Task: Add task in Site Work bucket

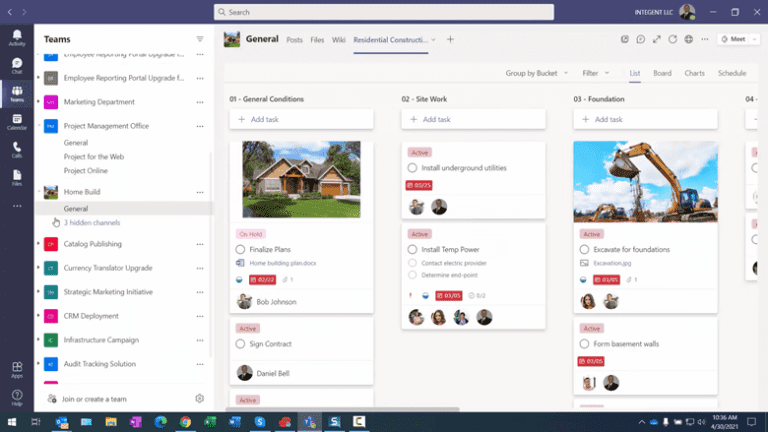Action: click(473, 120)
